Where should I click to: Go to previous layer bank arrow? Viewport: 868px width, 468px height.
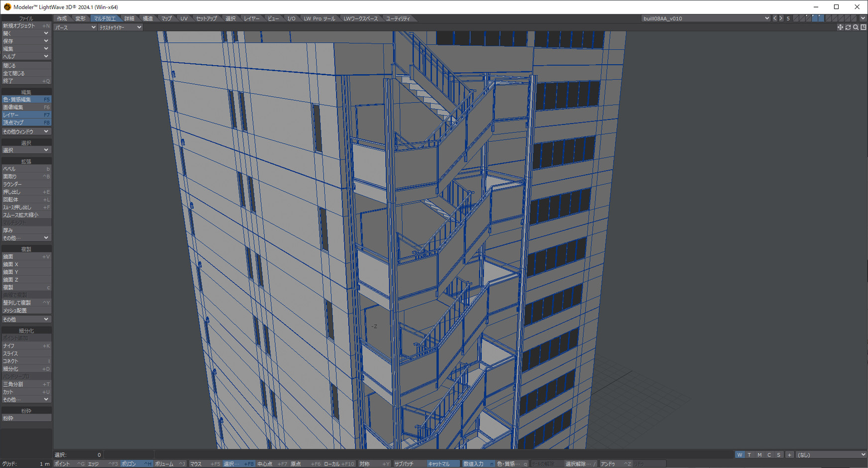tap(774, 18)
